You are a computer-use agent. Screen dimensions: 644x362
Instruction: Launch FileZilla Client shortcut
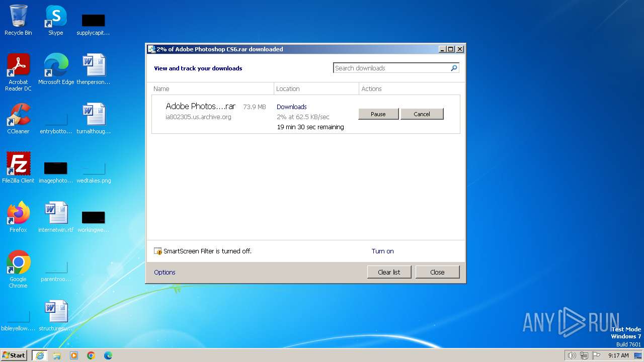[18, 168]
